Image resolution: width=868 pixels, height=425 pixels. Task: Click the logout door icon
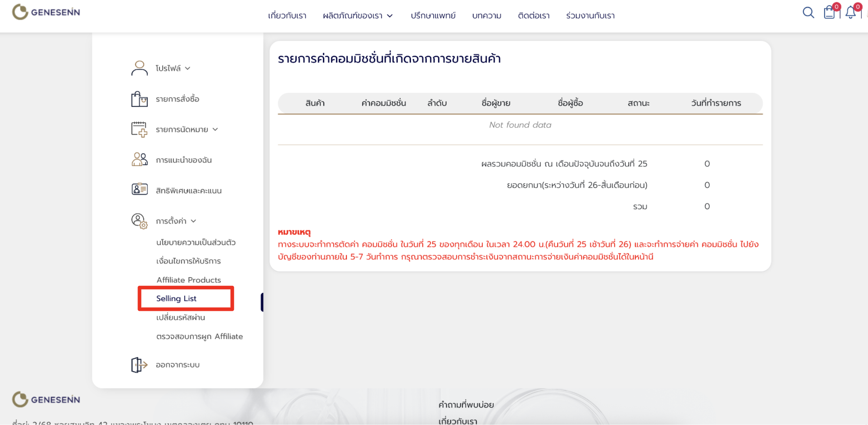click(139, 365)
